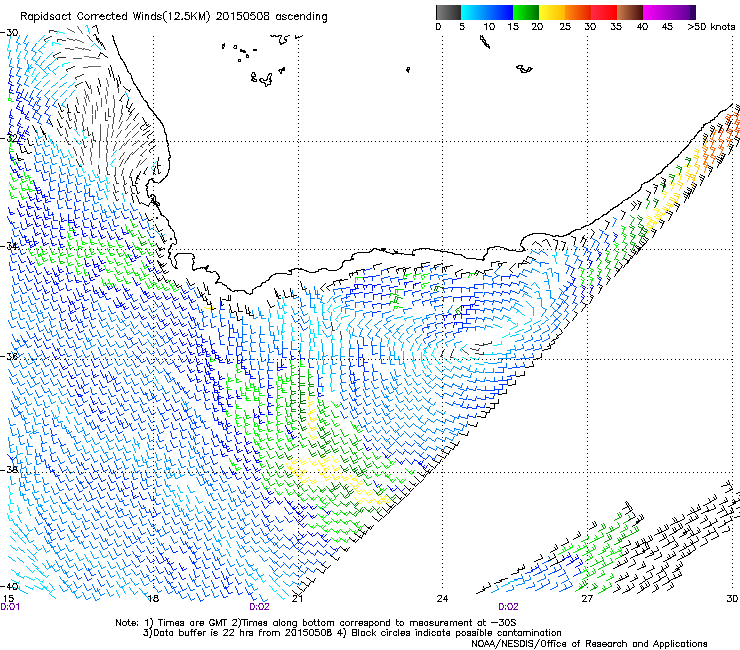Click the '-34' latitude axis label
This screenshot has height=650, width=740.
point(9,246)
